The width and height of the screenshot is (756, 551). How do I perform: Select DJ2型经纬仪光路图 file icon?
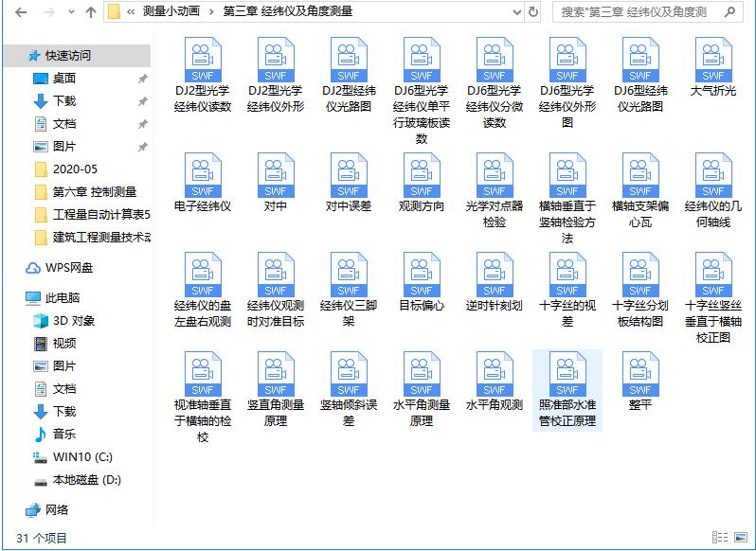click(349, 60)
